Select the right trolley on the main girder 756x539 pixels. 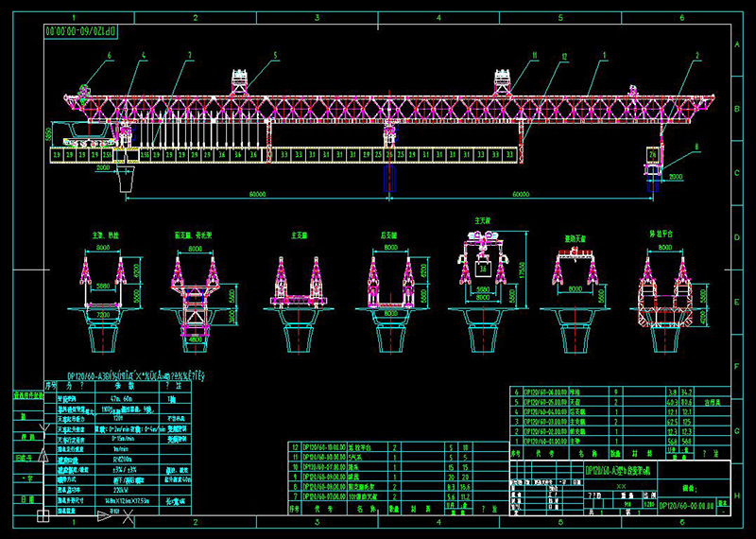pyautogui.click(x=500, y=81)
